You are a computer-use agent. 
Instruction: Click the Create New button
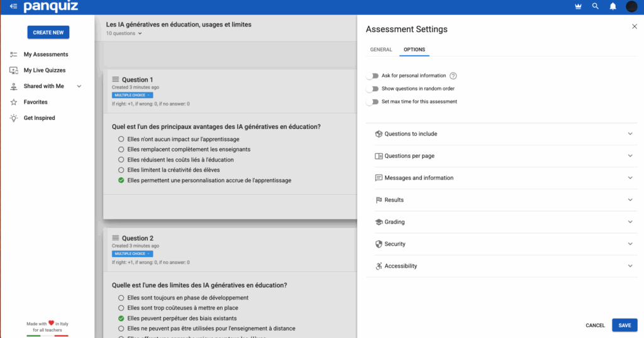pyautogui.click(x=48, y=32)
